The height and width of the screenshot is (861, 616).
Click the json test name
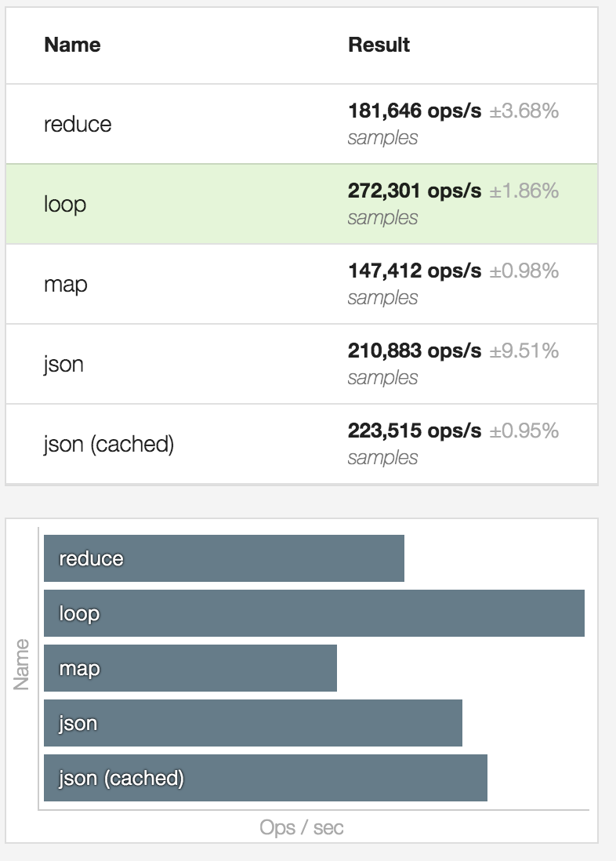point(63,365)
